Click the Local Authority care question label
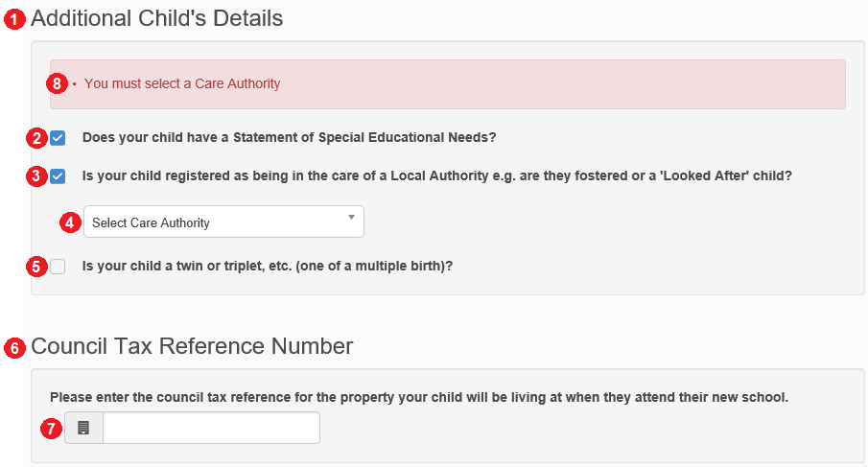Image resolution: width=868 pixels, height=467 pixels. click(437, 175)
